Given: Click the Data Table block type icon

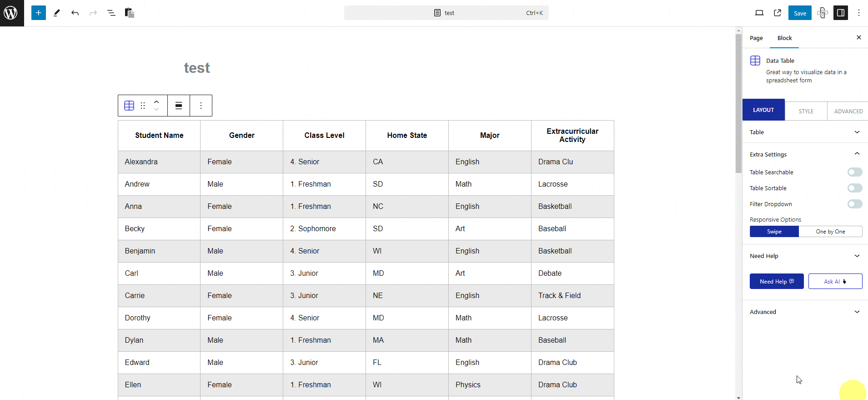Looking at the screenshot, I should click(x=129, y=106).
